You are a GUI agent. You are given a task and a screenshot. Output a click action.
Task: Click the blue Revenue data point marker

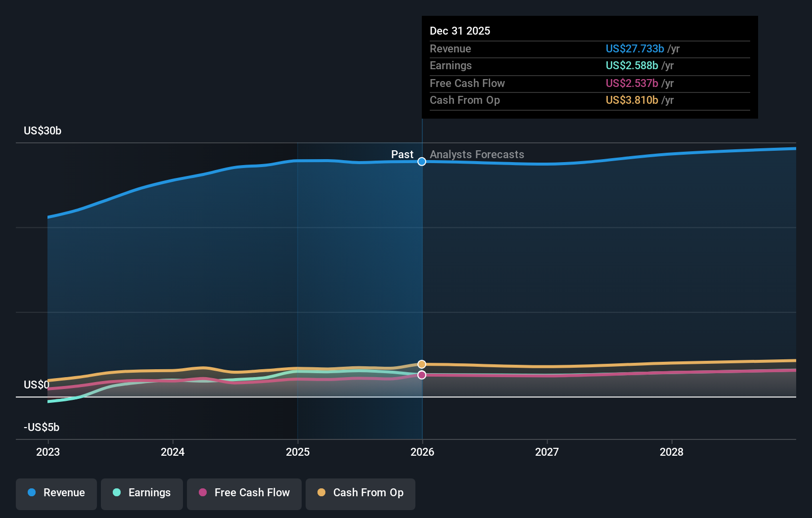[x=422, y=162]
